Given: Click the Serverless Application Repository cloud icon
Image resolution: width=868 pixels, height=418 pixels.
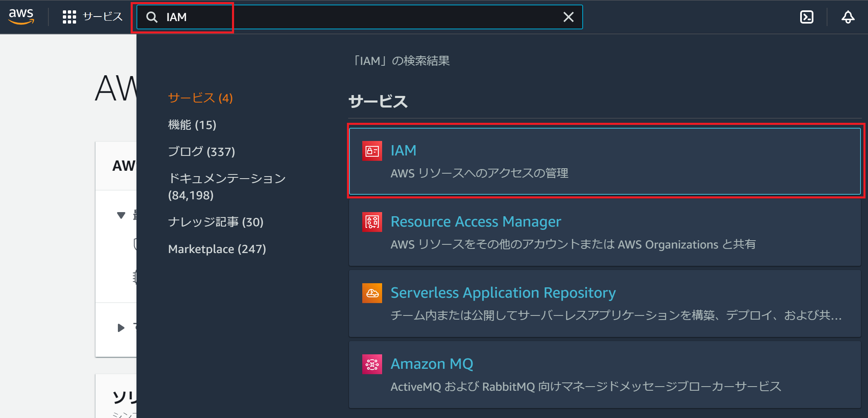Looking at the screenshot, I should [x=371, y=293].
